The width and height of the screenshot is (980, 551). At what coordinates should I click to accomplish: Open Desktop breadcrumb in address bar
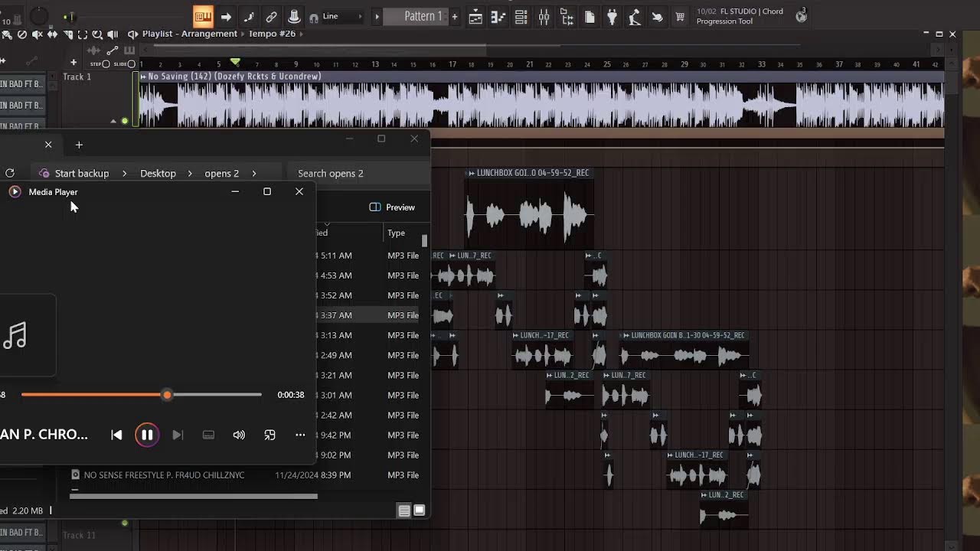158,174
